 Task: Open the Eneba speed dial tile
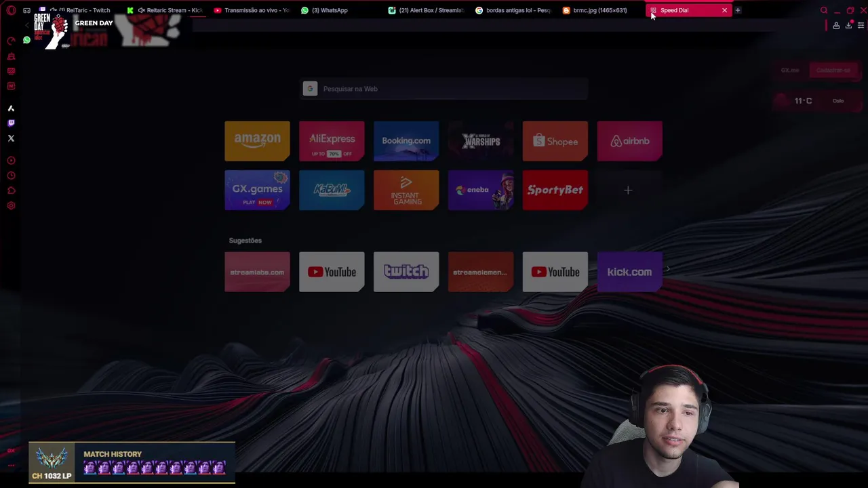pyautogui.click(x=481, y=190)
